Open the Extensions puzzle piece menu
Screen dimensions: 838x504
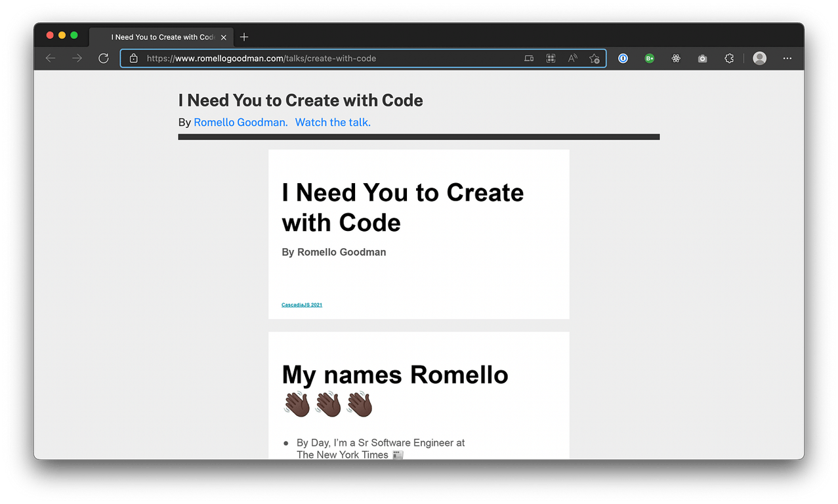click(x=729, y=58)
